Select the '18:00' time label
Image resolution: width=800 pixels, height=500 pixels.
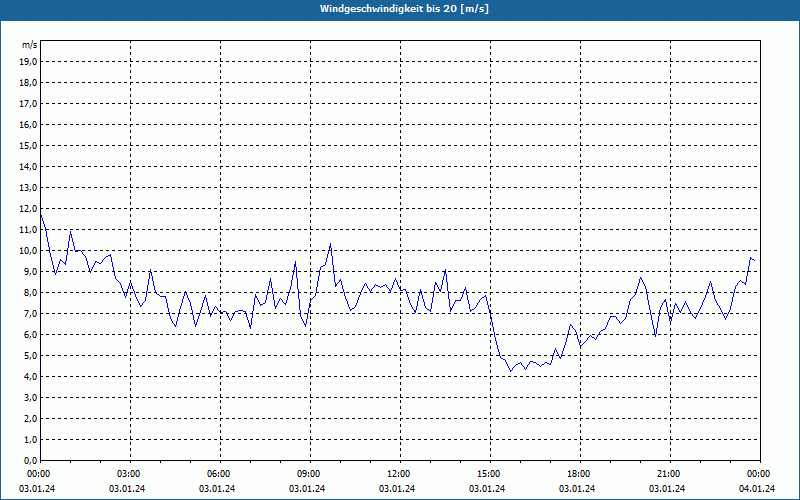pyautogui.click(x=579, y=474)
